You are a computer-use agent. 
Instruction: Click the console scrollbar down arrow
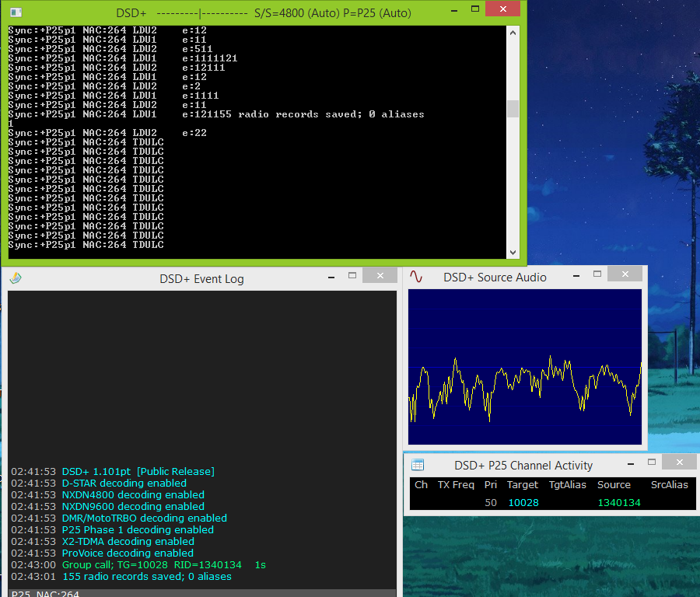513,252
